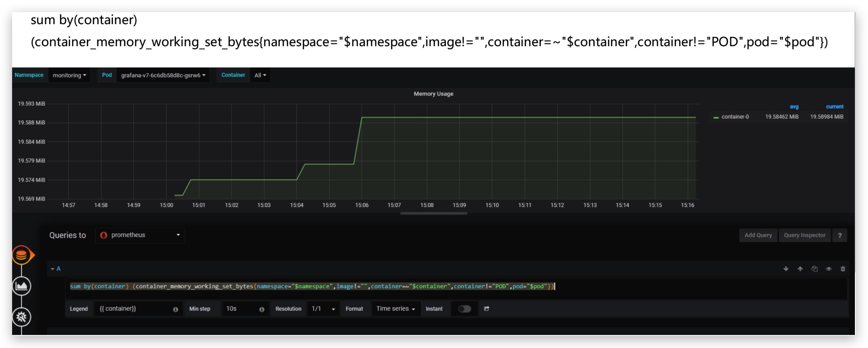Open the Visualization chart tab icon
The height and width of the screenshot is (348, 868).
22,286
